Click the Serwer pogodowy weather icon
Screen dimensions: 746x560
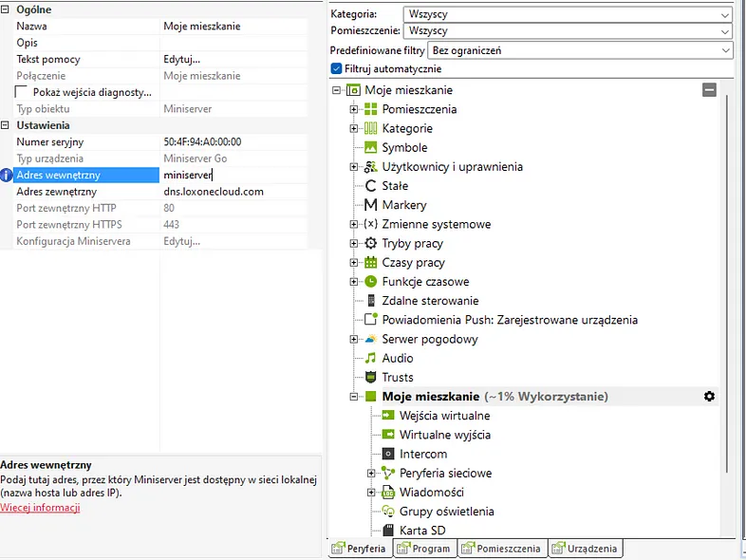[370, 339]
